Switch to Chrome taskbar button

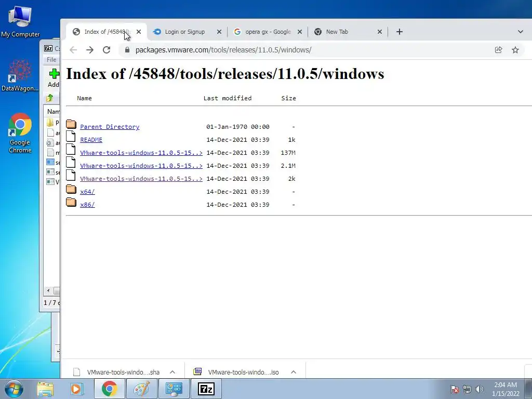(x=109, y=389)
